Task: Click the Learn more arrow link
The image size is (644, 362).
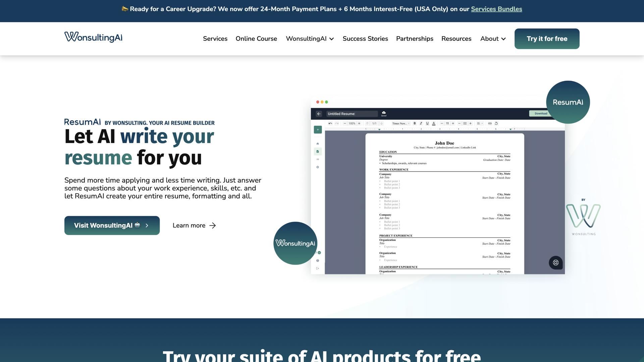Action: pos(194,226)
